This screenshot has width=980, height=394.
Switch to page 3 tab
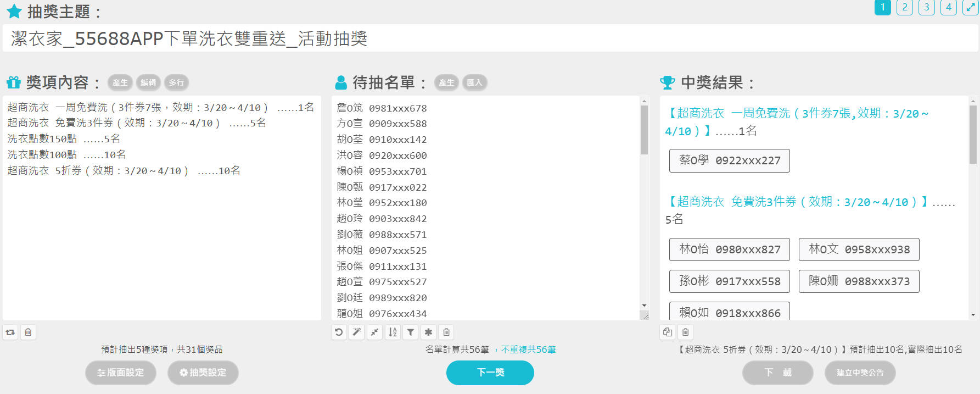[927, 7]
